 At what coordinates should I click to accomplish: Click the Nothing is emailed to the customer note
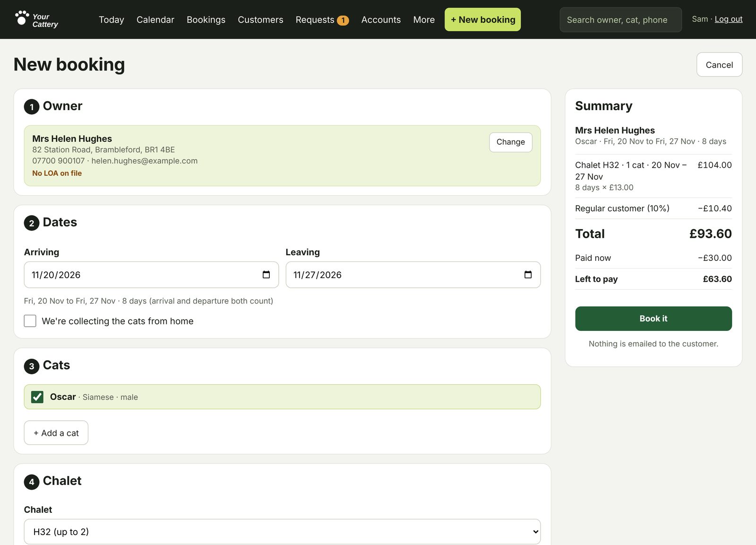point(653,344)
